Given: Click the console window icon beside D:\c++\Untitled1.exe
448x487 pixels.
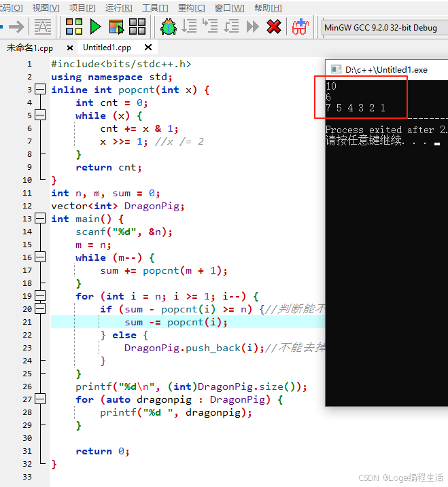Looking at the screenshot, I should [x=336, y=69].
